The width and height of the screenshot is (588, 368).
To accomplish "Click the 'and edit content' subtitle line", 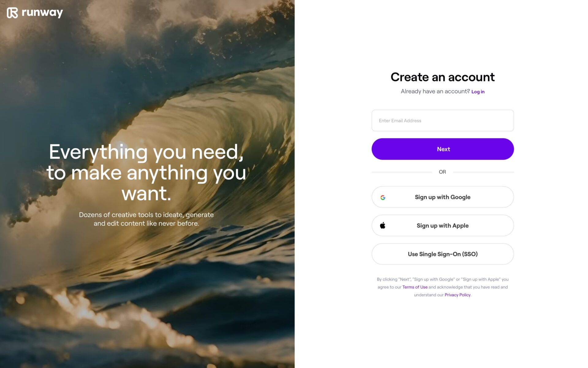I will (146, 224).
